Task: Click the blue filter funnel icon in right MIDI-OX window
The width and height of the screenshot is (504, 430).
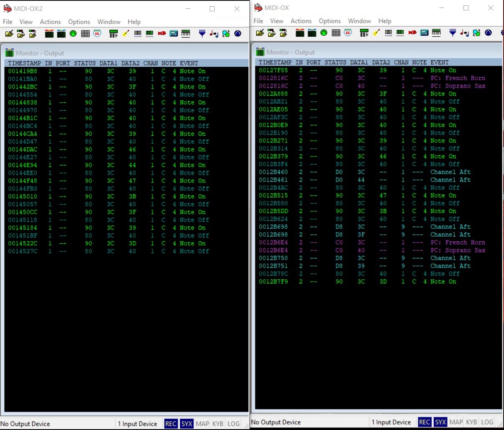Action: (x=453, y=33)
